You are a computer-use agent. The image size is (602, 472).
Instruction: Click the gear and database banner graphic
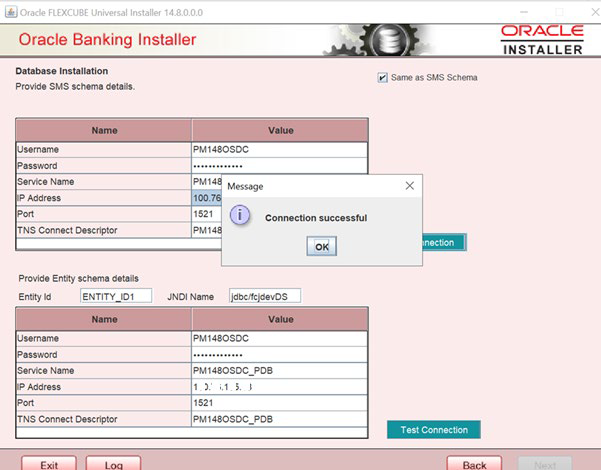378,40
